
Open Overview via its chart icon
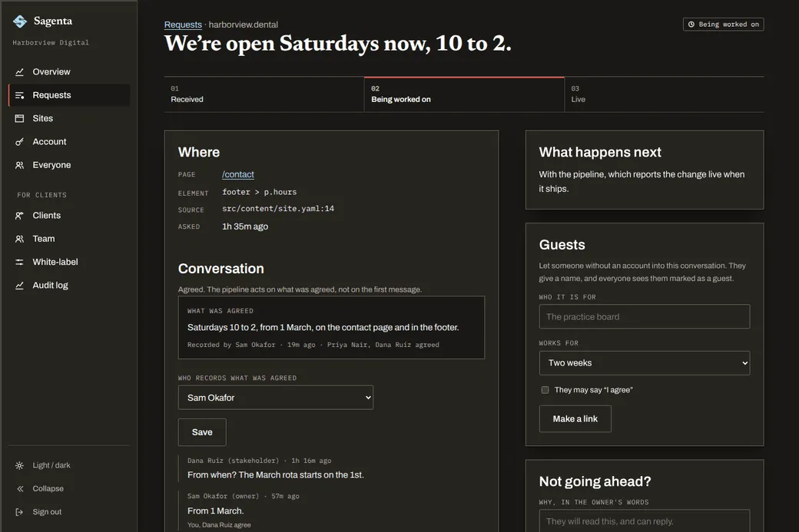(x=19, y=72)
